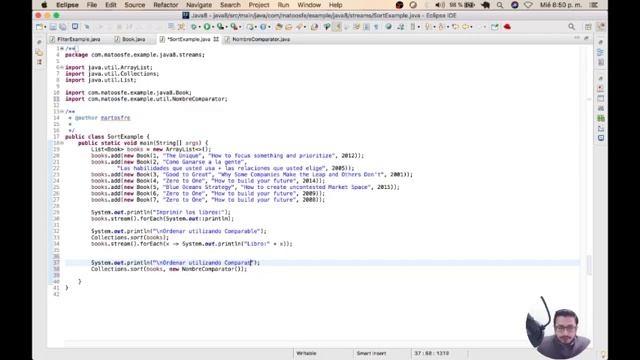Close the SortExample.java tab

point(216,39)
